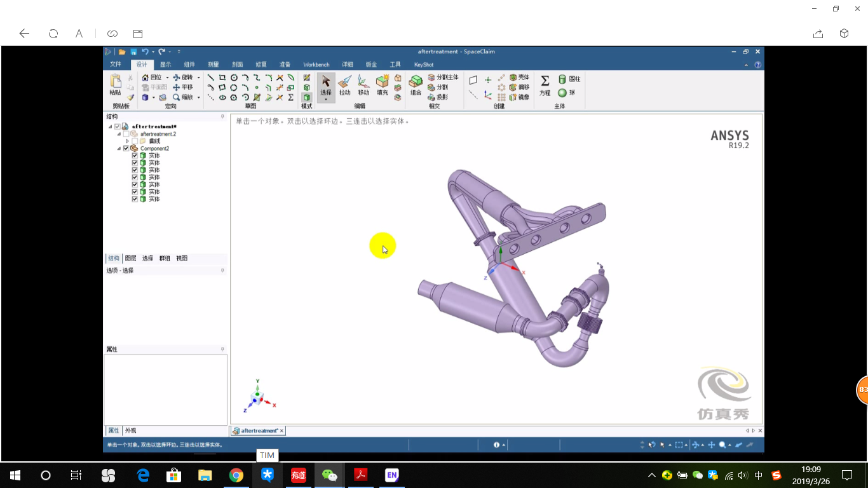Click the 壳体 (Shell) tool
Image resolution: width=868 pixels, height=488 pixels.
(519, 77)
